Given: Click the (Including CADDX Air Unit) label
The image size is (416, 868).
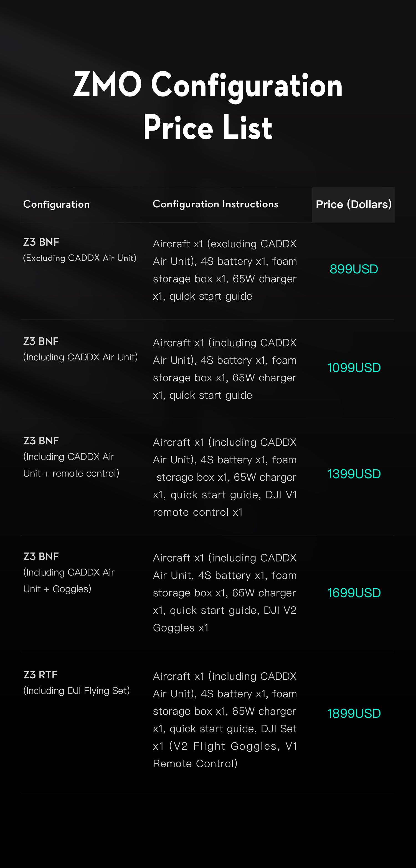Looking at the screenshot, I should point(80,357).
